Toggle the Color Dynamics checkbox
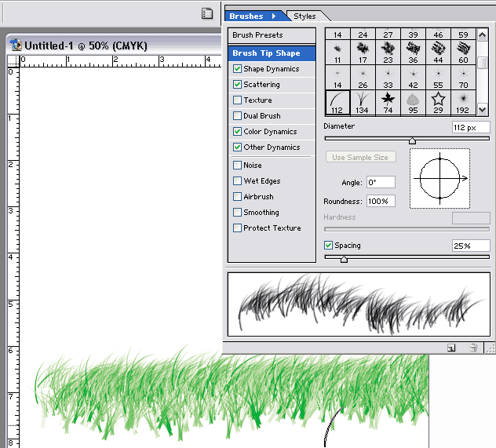496x448 pixels. pyautogui.click(x=237, y=131)
